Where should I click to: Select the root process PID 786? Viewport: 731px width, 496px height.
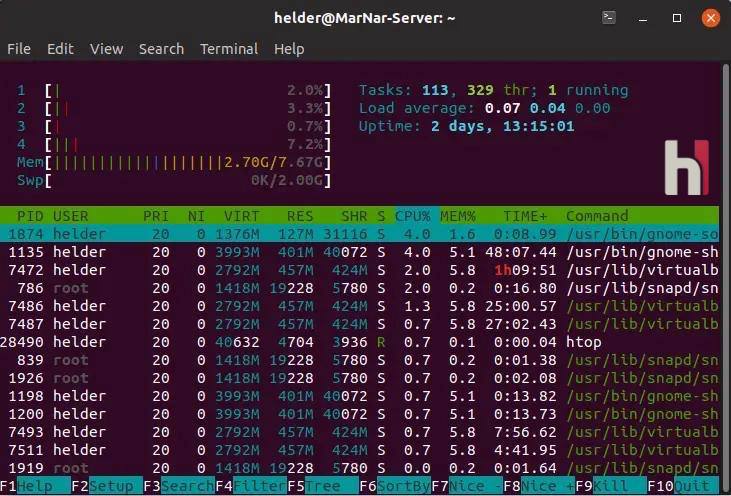(x=359, y=288)
